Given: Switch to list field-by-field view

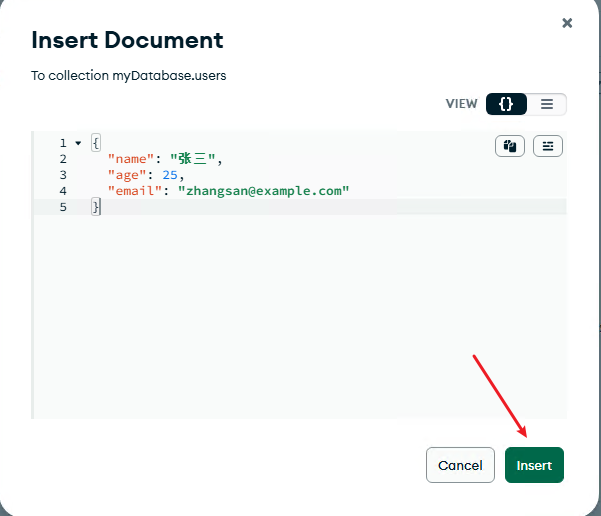Looking at the screenshot, I should pos(546,104).
